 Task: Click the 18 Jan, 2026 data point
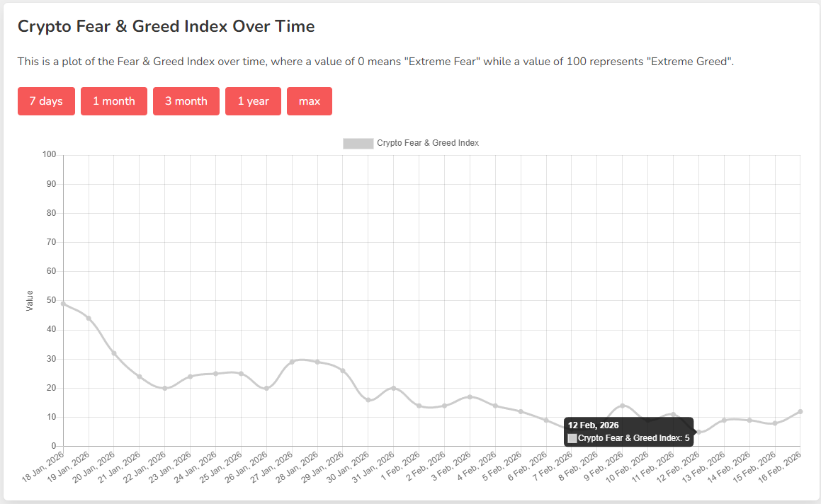pyautogui.click(x=64, y=304)
